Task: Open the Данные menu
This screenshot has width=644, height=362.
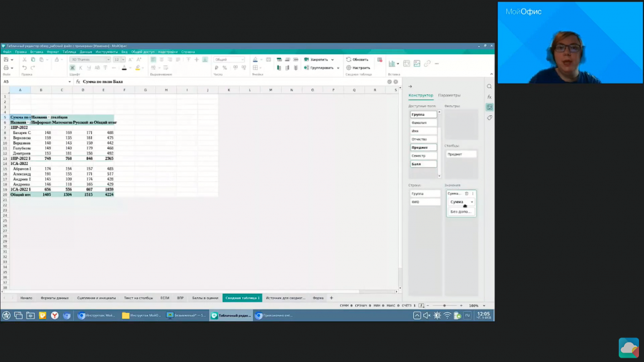Action: tap(86, 52)
